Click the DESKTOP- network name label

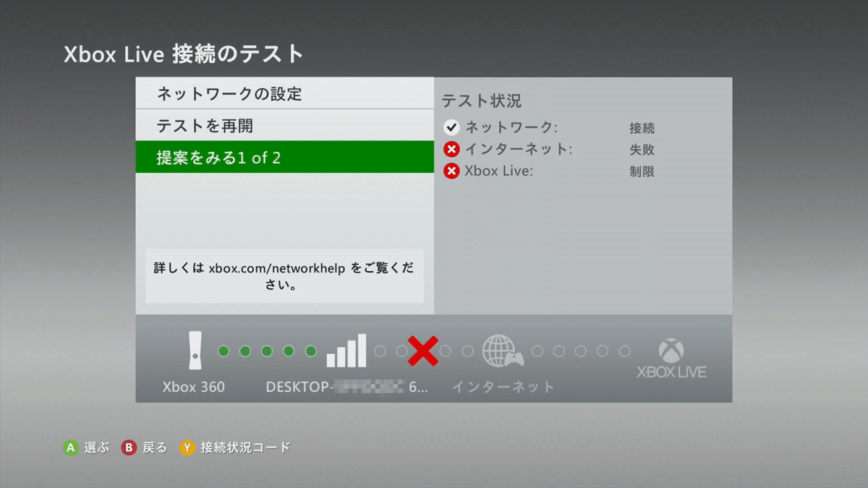347,387
